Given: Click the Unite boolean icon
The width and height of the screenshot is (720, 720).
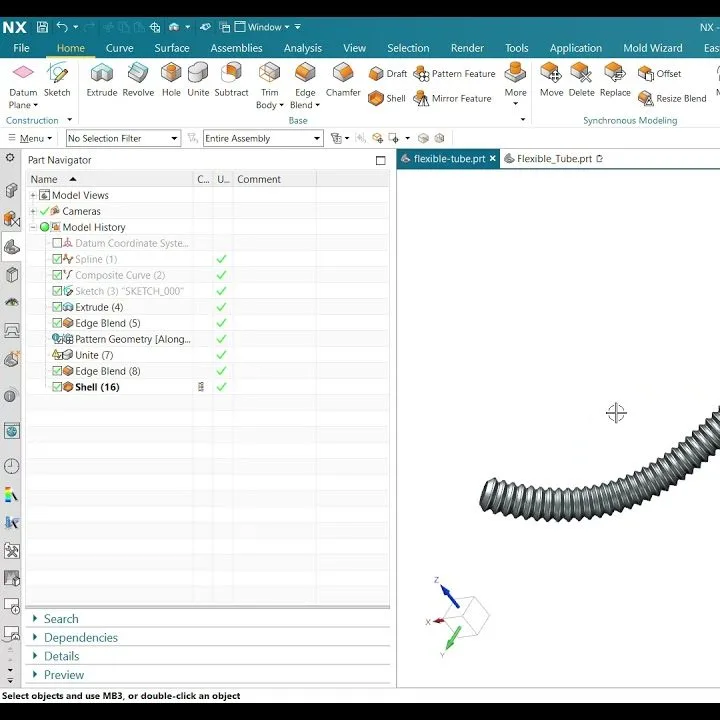Looking at the screenshot, I should (198, 73).
